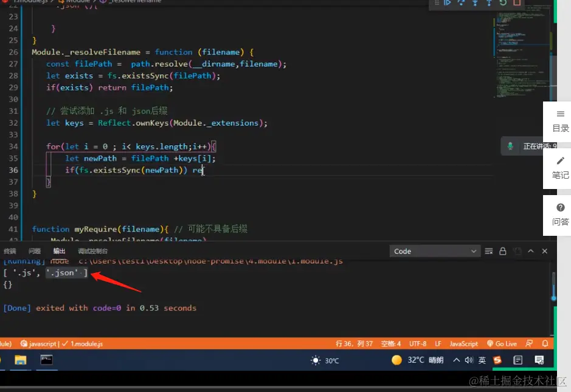The image size is (571, 392).
Task: Maximize the panel with the up chevron
Action: click(x=531, y=251)
